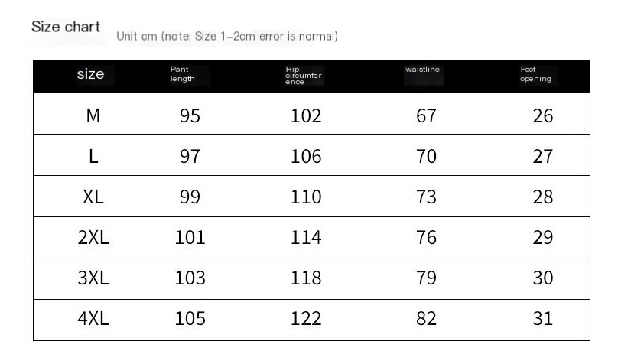
Task: Click hip circumference value 106
Action: pos(306,157)
